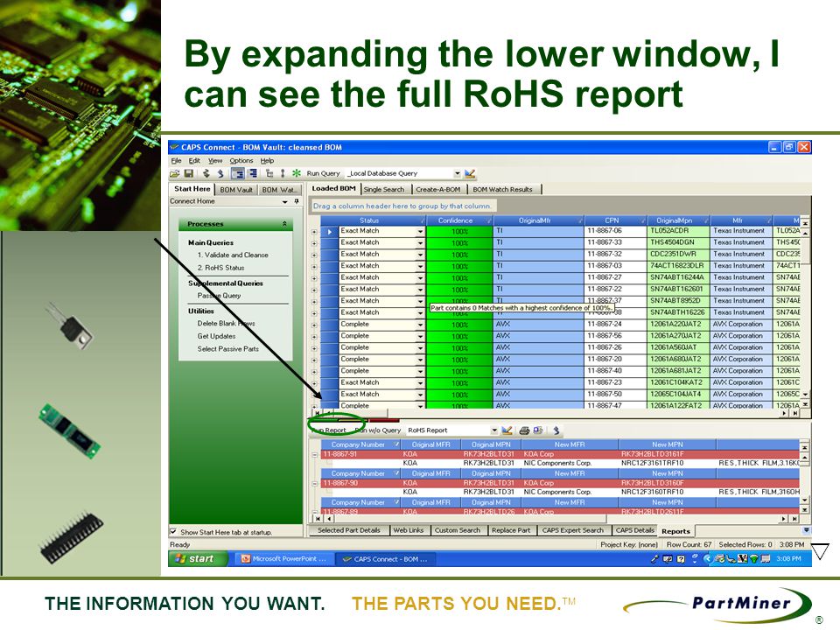Collapse report group 11-8867-90

[315, 484]
